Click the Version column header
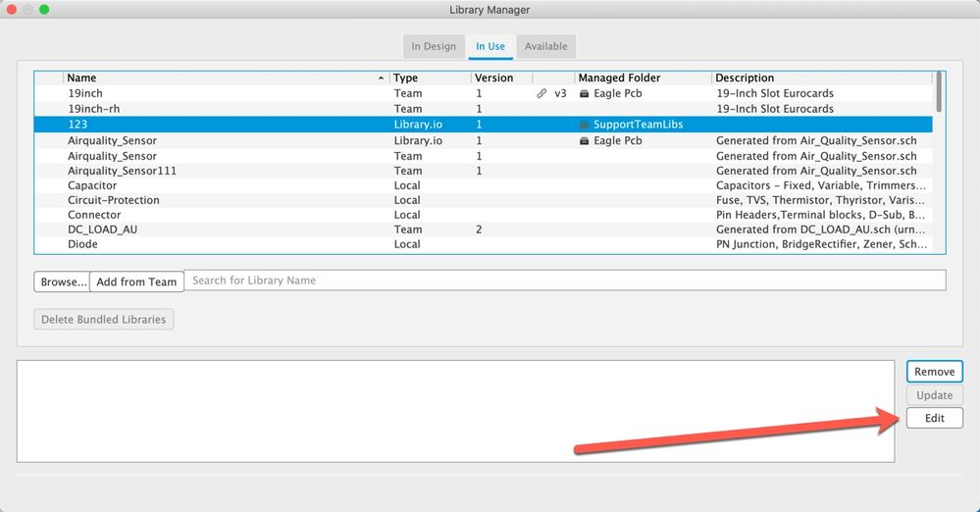This screenshot has height=512, width=980. pyautogui.click(x=501, y=78)
